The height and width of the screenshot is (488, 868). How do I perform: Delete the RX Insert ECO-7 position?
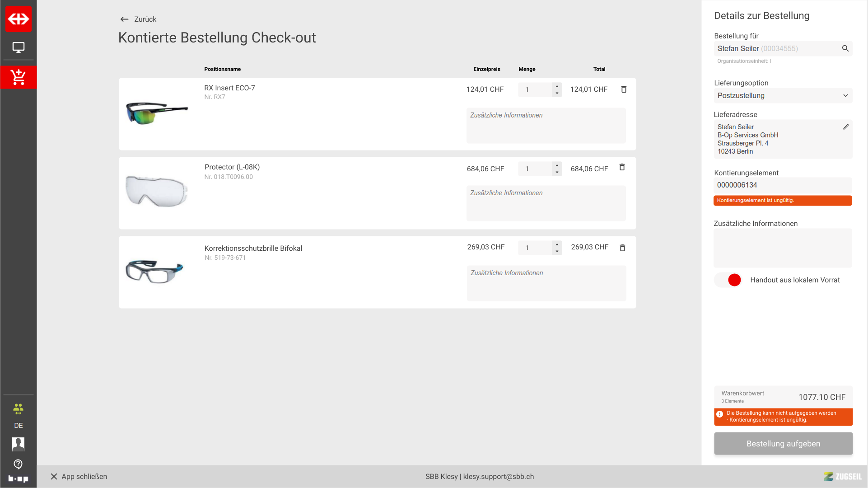[x=624, y=89]
